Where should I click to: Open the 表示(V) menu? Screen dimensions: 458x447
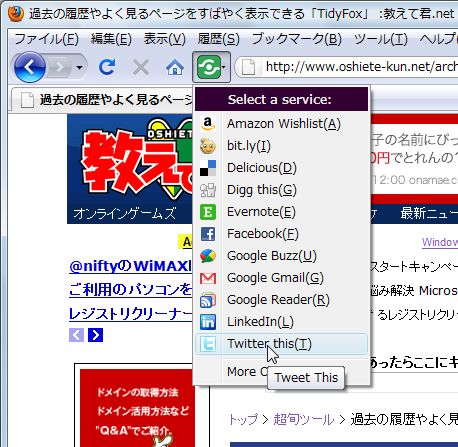tap(164, 39)
